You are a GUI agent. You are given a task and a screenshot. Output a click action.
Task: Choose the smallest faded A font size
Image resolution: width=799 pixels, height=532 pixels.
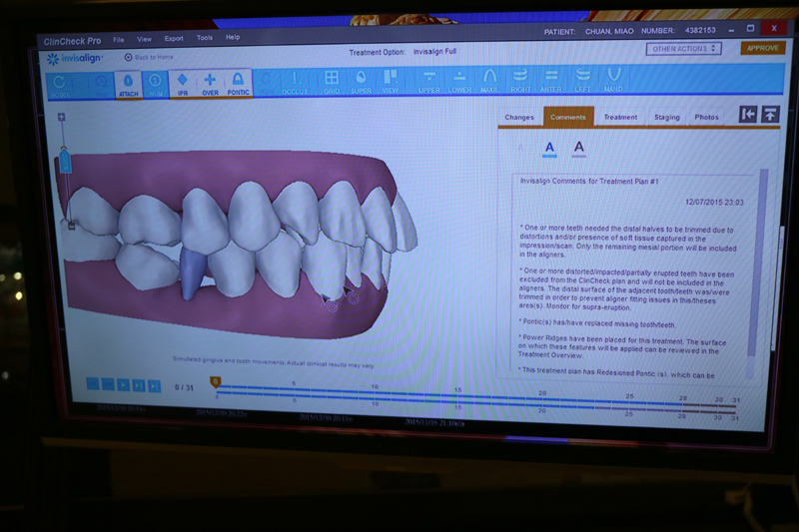[520, 149]
